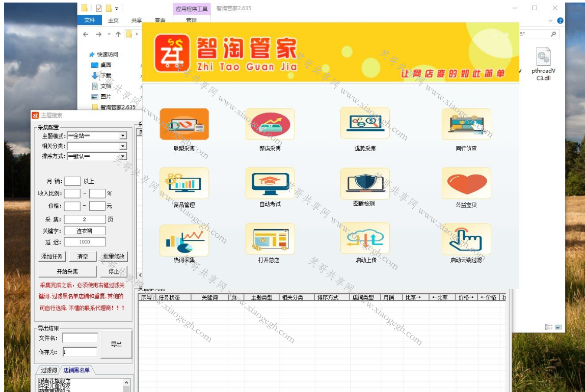Select 快速访问 in Explorer sidebar
Screen dimensions: 585x392
[x=104, y=54]
